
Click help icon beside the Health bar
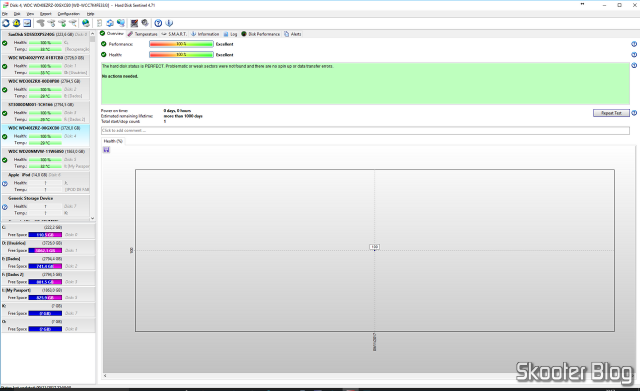pyautogui.click(x=634, y=55)
